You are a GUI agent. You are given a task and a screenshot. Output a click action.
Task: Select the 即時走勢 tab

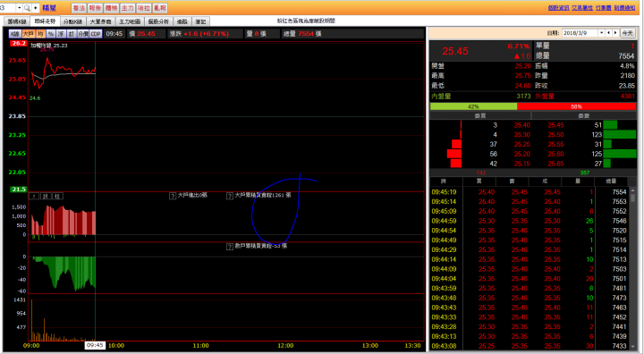pyautogui.click(x=45, y=21)
